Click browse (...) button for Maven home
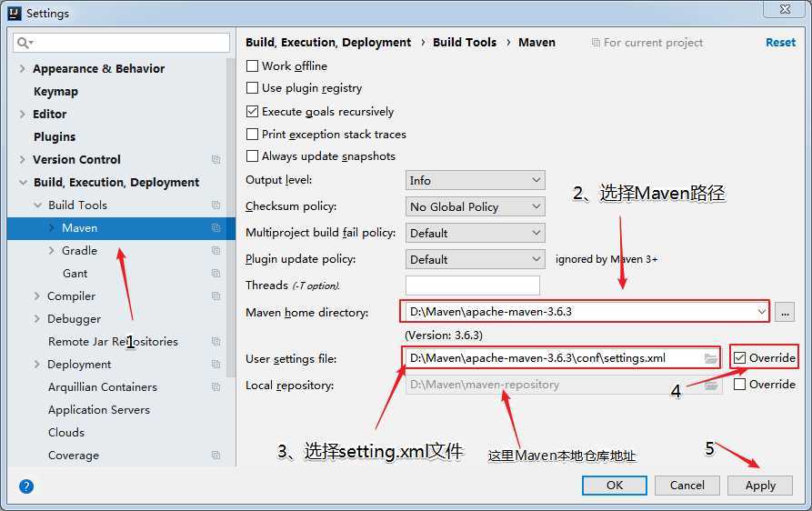 point(785,312)
